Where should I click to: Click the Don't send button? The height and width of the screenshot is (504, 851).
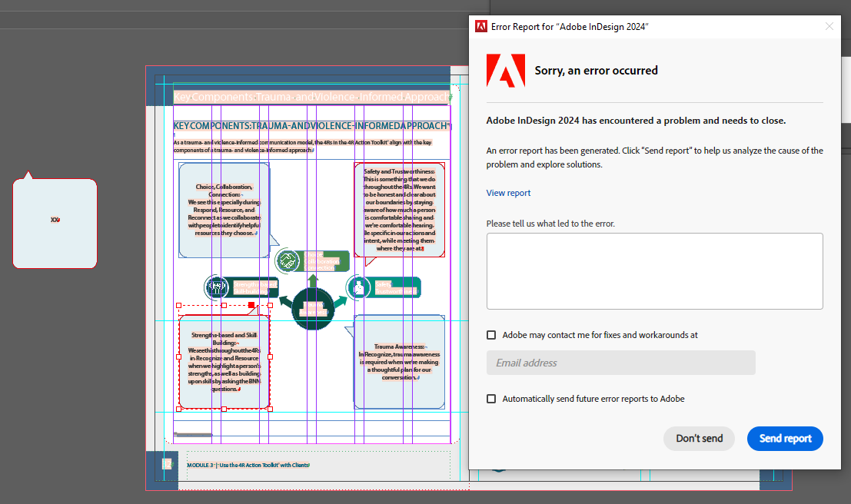[x=699, y=439]
